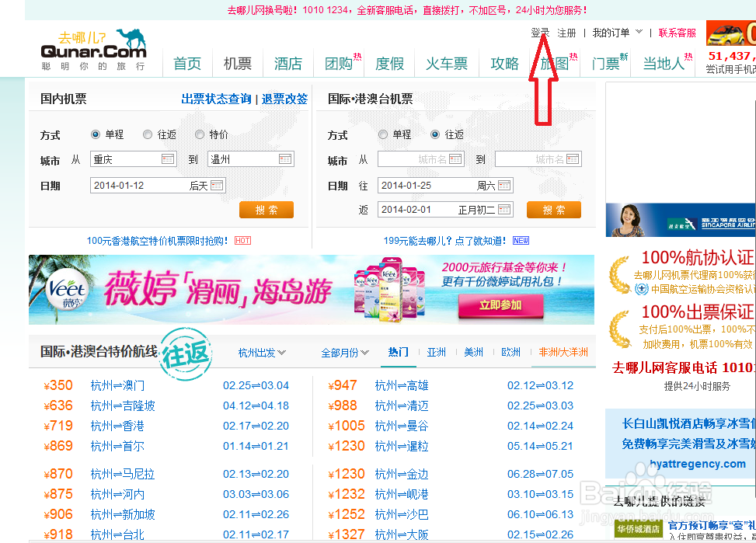Image resolution: width=756 pixels, height=543 pixels.
Task: Open 酒店 hotels tab
Action: click(287, 63)
